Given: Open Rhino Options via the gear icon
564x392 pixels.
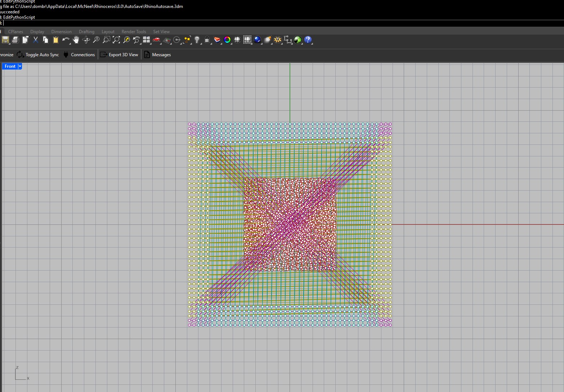Looking at the screenshot, I should 277,40.
